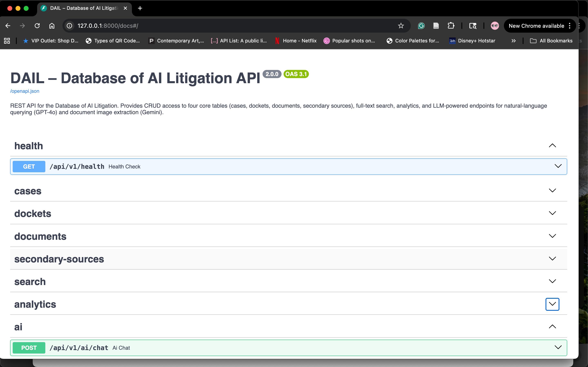Expand the POST /api/v1/ai/chat endpoint arrow
The width and height of the screenshot is (588, 367).
558,347
